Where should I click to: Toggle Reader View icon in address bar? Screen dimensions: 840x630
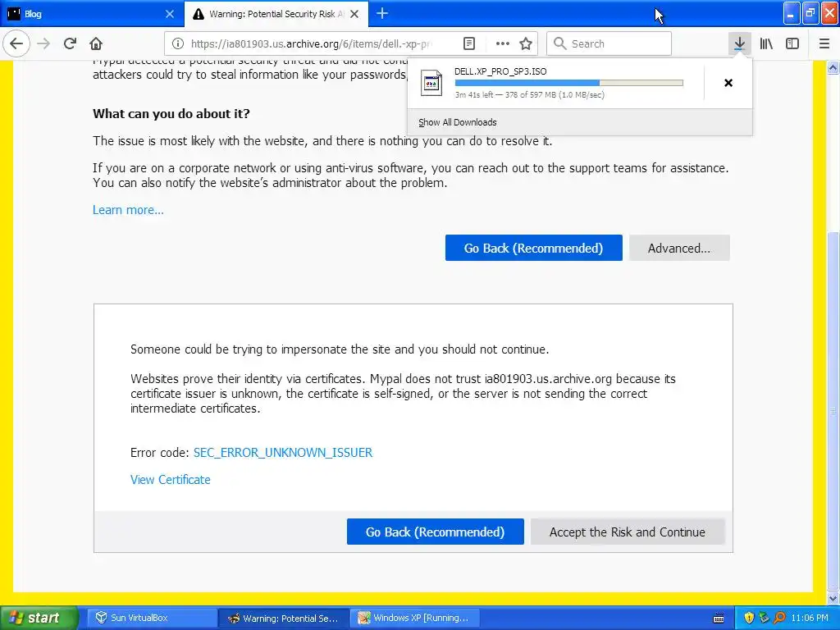468,43
